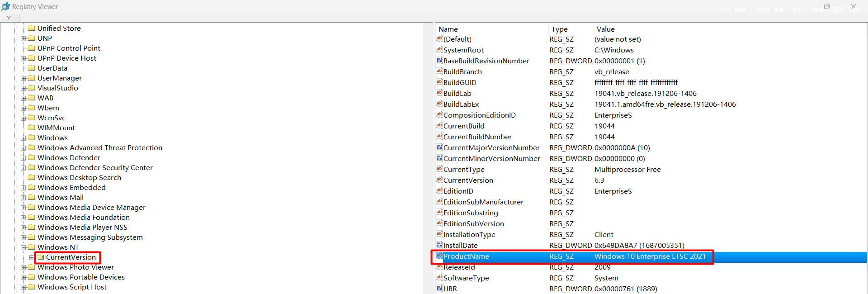This screenshot has height=294, width=868.
Task: Restore the Registry Viewer window size
Action: [x=827, y=6]
